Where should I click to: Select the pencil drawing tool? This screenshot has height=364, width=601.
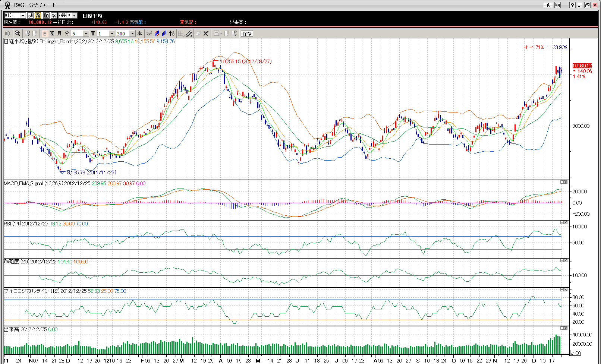(x=189, y=34)
